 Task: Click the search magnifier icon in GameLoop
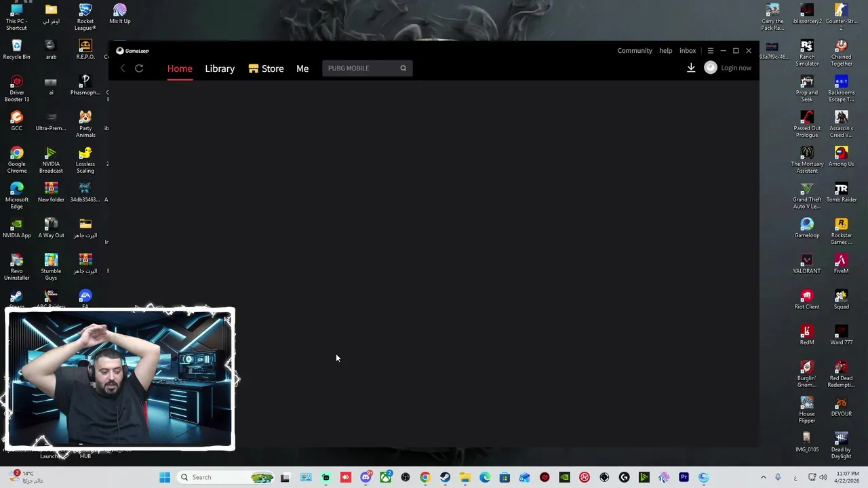403,68
